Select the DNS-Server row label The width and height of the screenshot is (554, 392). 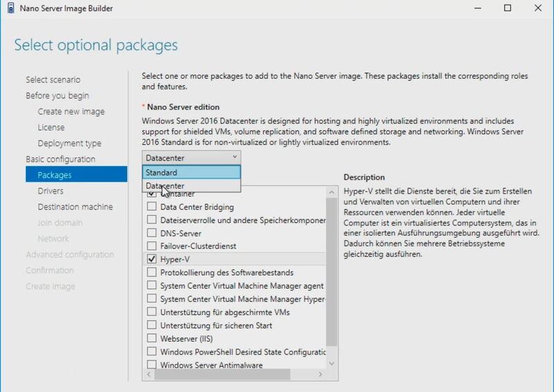[x=181, y=233]
